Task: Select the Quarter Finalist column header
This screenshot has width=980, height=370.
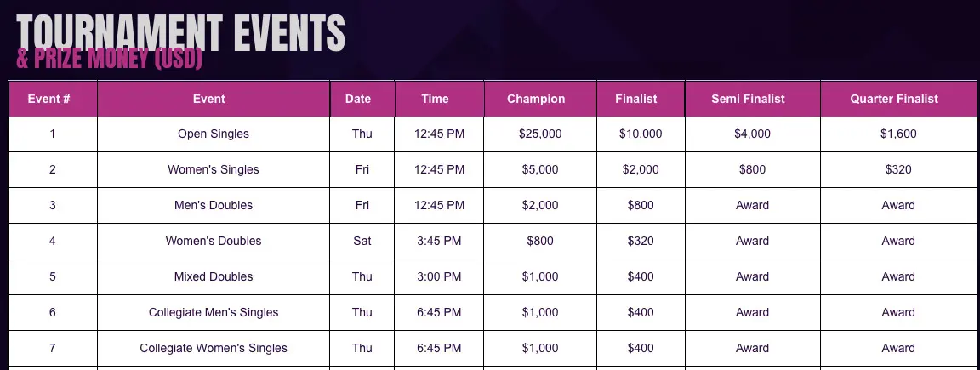Action: pyautogui.click(x=894, y=99)
